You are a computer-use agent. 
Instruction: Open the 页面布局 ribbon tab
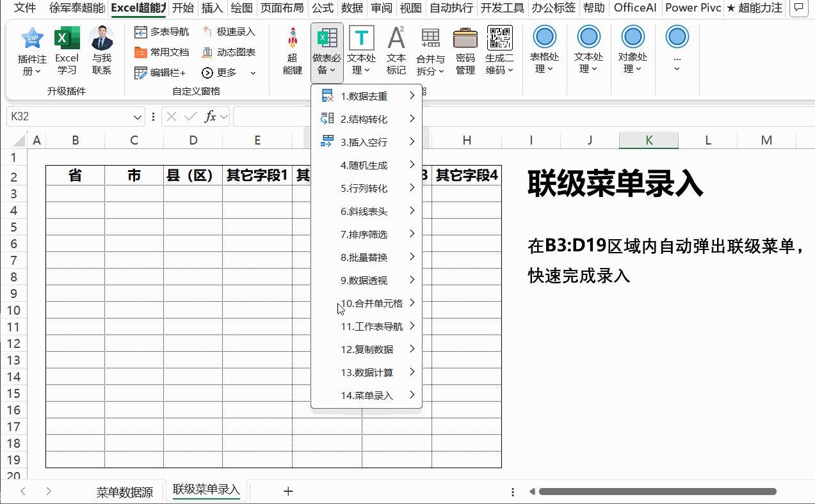coord(282,8)
